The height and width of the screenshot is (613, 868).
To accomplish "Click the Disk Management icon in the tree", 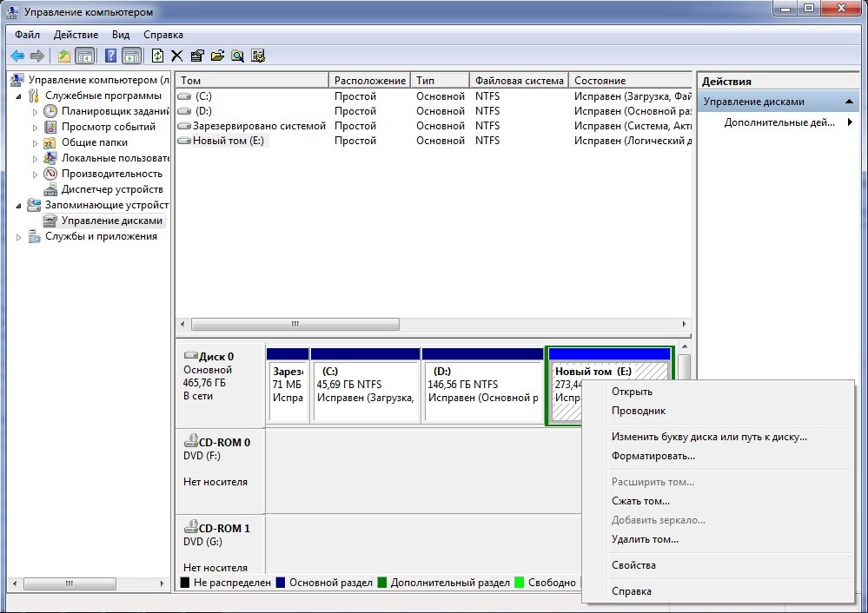I will [x=50, y=221].
